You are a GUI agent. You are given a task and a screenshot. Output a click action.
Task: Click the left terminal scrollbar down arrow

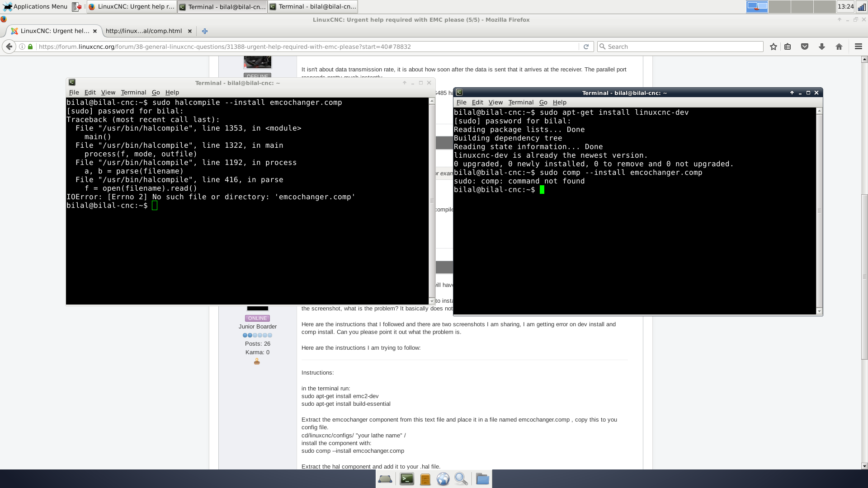tap(432, 301)
